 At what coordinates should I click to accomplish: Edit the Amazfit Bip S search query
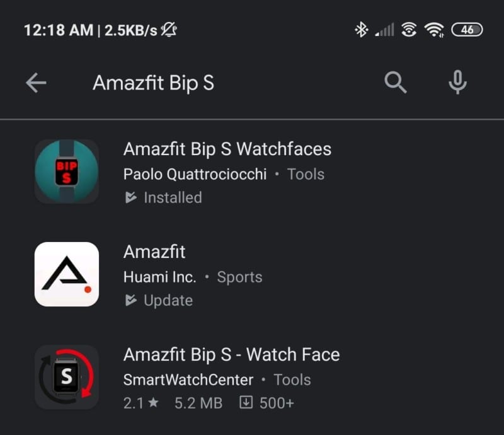[x=153, y=83]
